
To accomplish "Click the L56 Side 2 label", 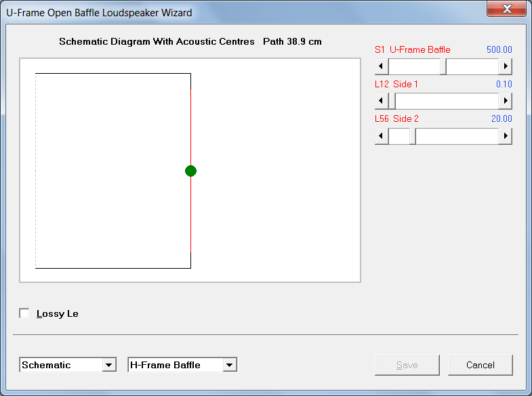I will [396, 119].
